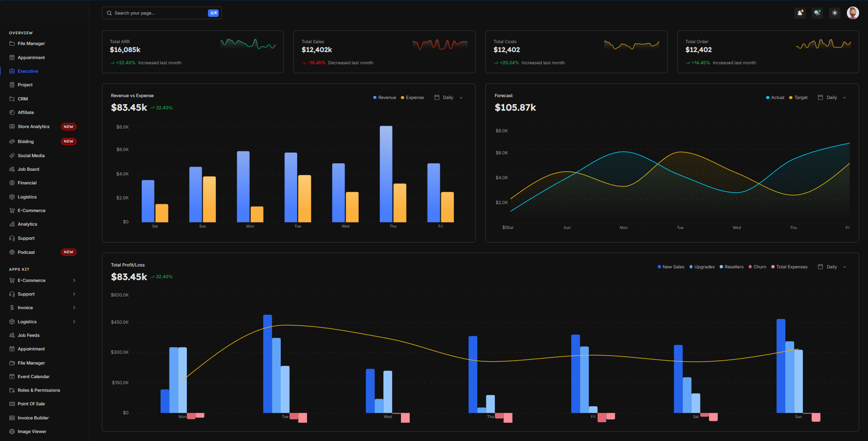Click the Financial sidebar icon
This screenshot has height=441, width=868.
click(x=12, y=183)
